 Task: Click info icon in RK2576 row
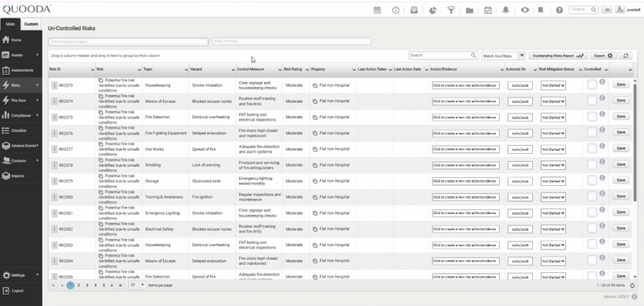pyautogui.click(x=602, y=130)
